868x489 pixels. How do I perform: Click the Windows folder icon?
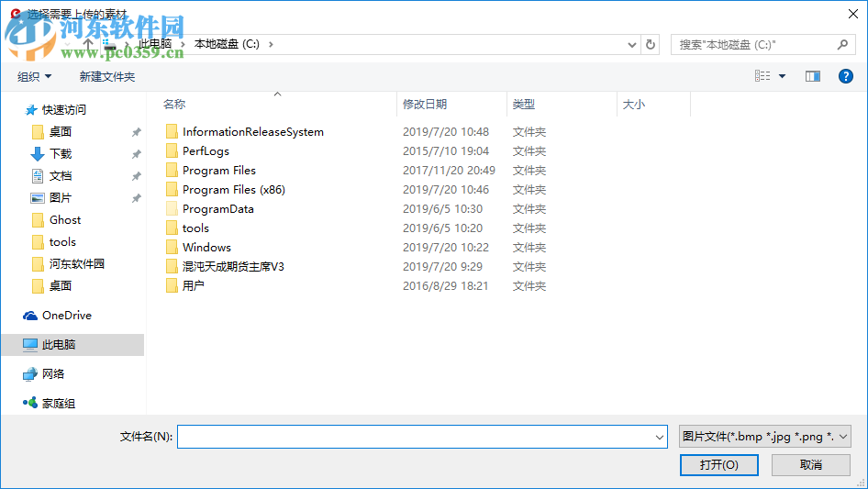[172, 247]
